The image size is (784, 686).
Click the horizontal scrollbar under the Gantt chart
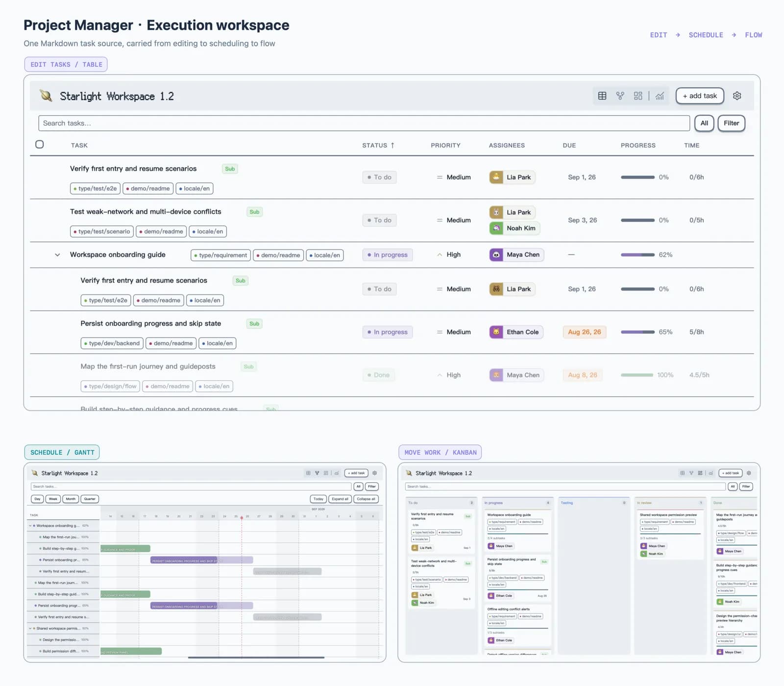(256, 657)
